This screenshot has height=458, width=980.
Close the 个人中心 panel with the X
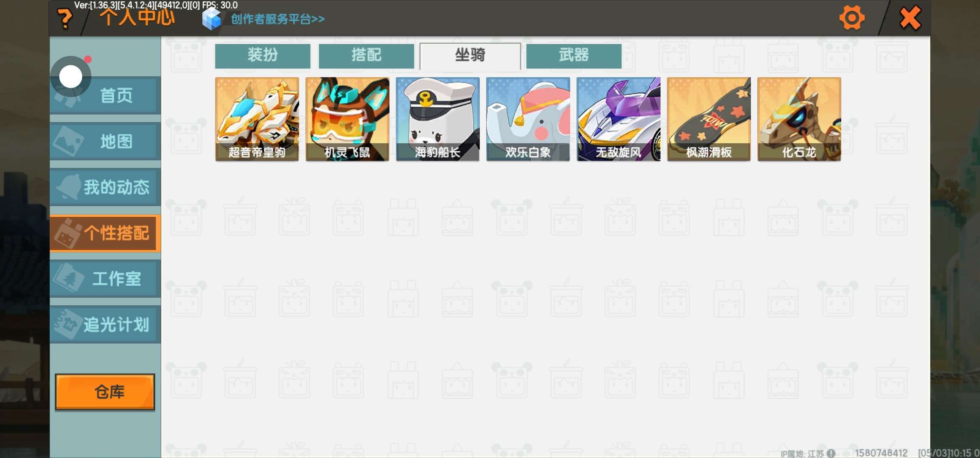(910, 18)
